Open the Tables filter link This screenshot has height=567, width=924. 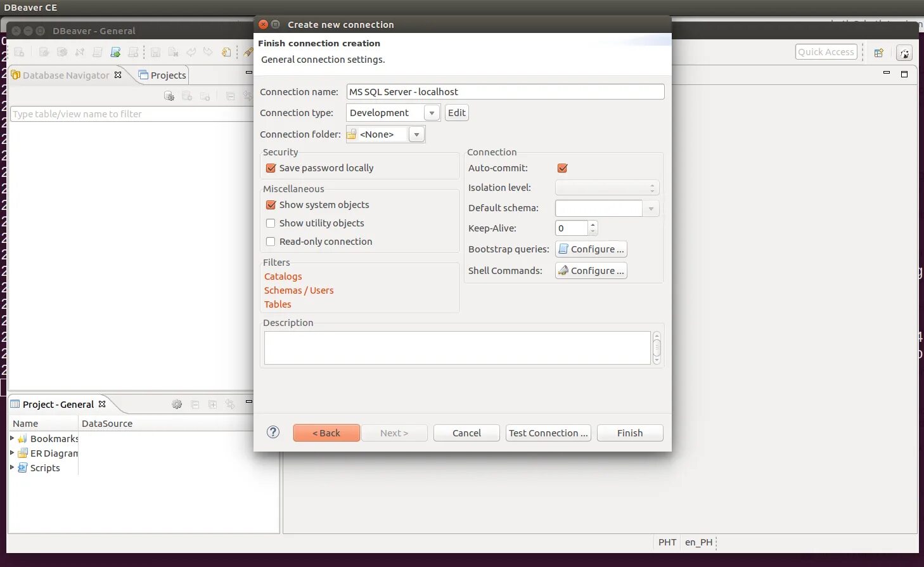[x=278, y=304]
